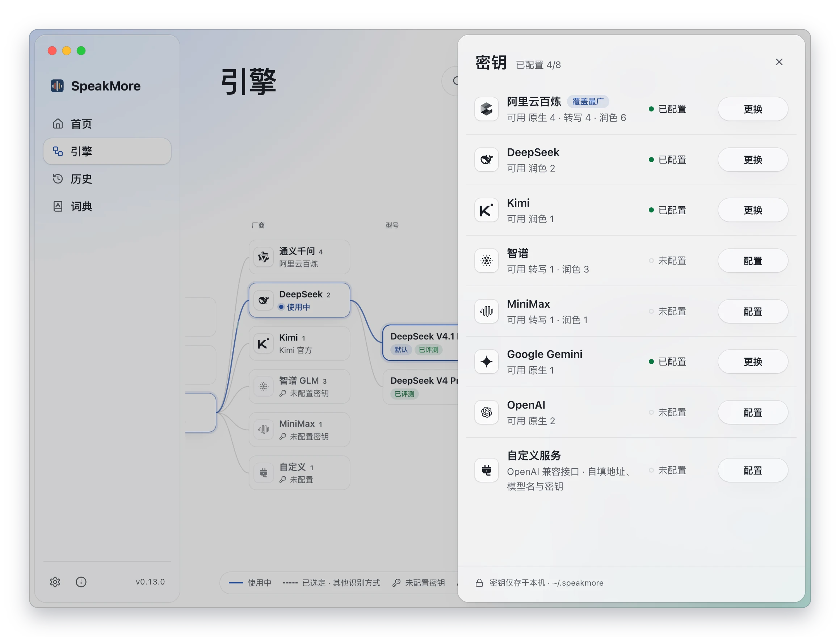Screen dimensions: 840x637
Task: Select the 通义千问 vendor node
Action: [x=299, y=257]
